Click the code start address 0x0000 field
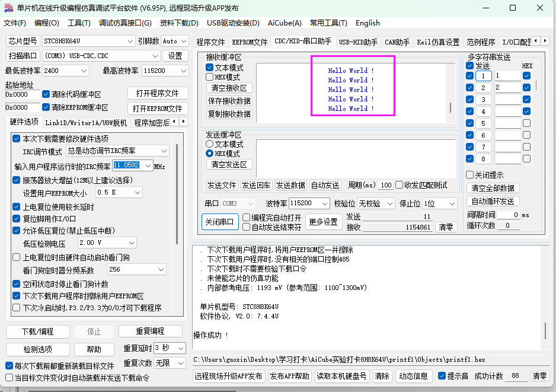The height and width of the screenshot is (392, 556). 23,94
